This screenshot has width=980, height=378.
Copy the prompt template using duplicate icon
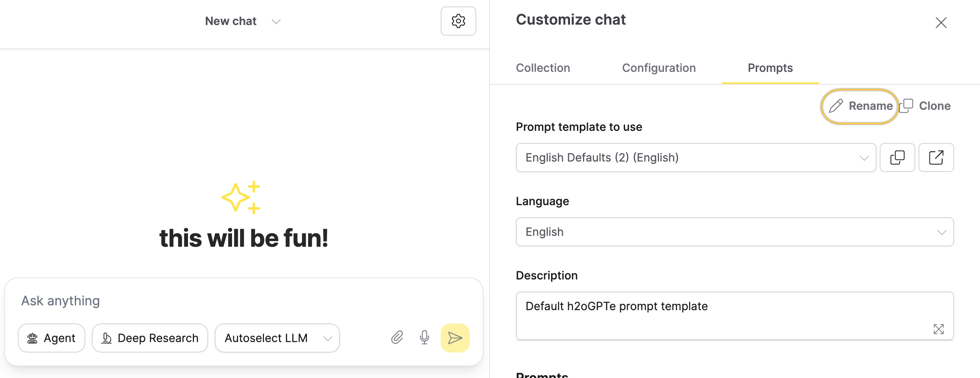(x=897, y=157)
